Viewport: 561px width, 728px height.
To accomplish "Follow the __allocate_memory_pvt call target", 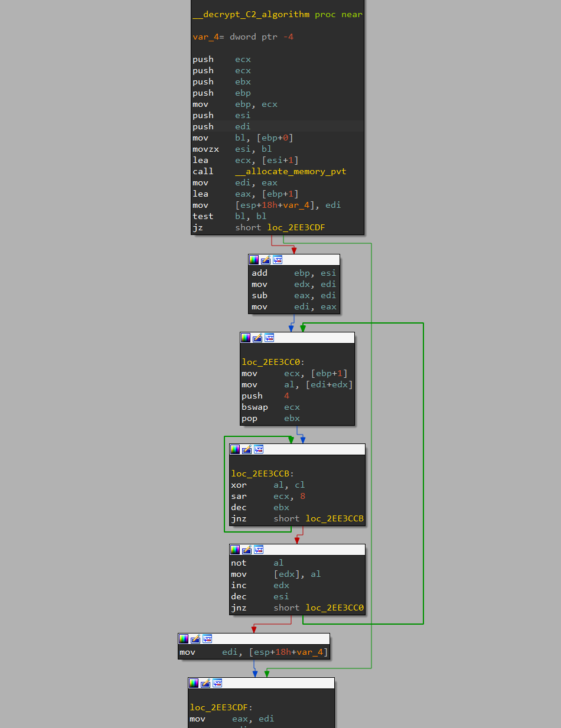I will coord(291,171).
